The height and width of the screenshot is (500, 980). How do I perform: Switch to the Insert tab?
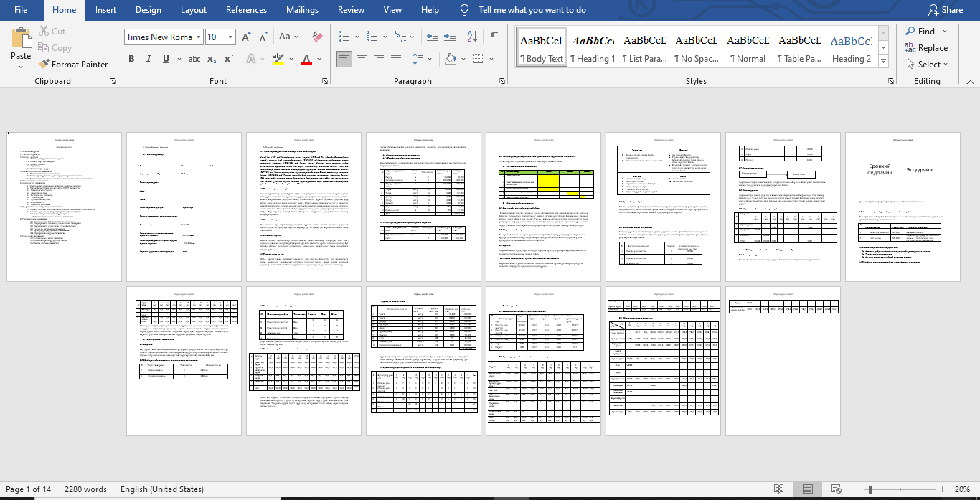click(106, 10)
